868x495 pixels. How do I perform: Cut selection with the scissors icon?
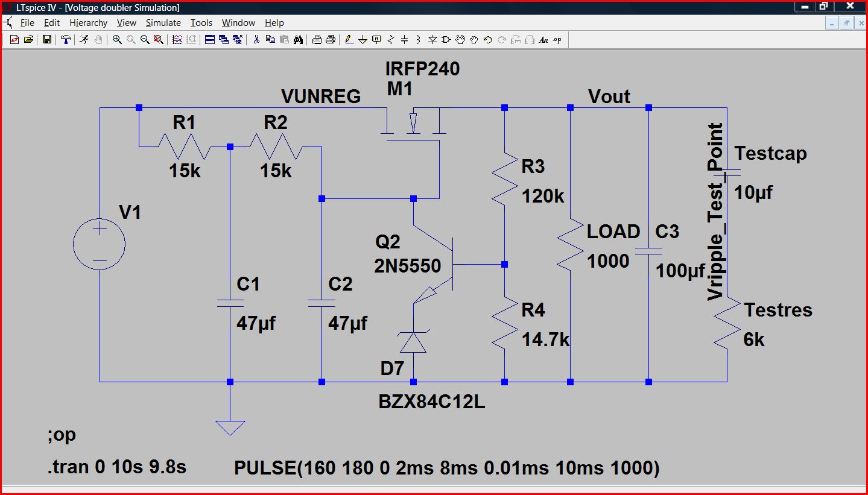pyautogui.click(x=256, y=40)
